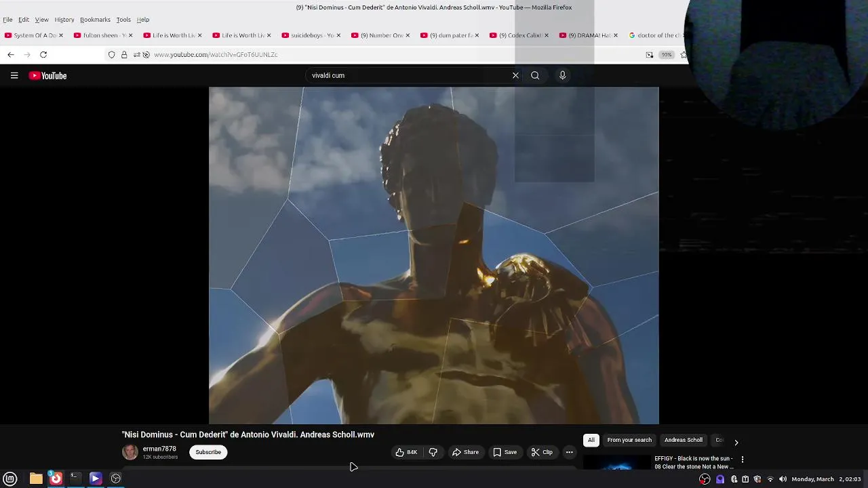Show site security padlock information
The width and height of the screenshot is (868, 488).
click(124, 55)
